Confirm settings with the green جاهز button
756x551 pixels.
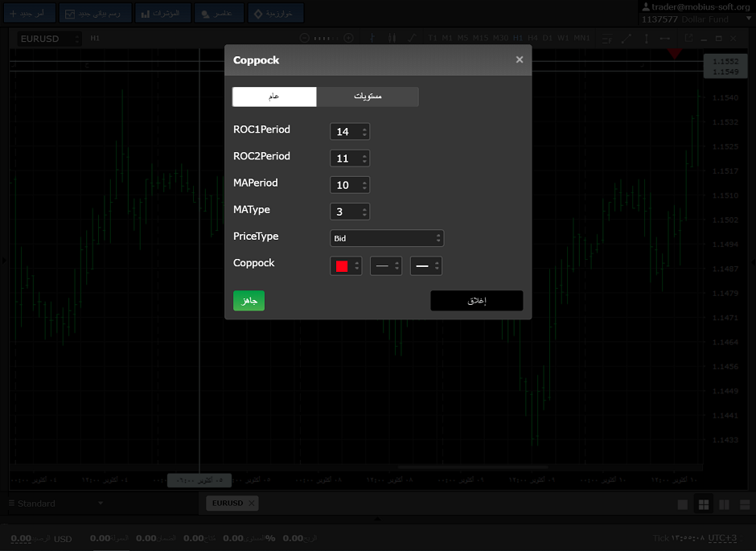pyautogui.click(x=249, y=301)
